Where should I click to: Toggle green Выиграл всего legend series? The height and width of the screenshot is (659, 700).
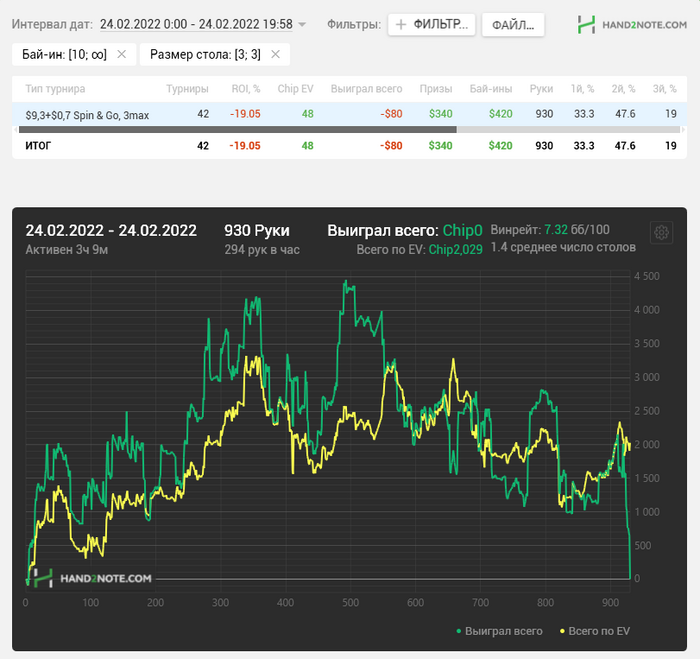coord(500,631)
